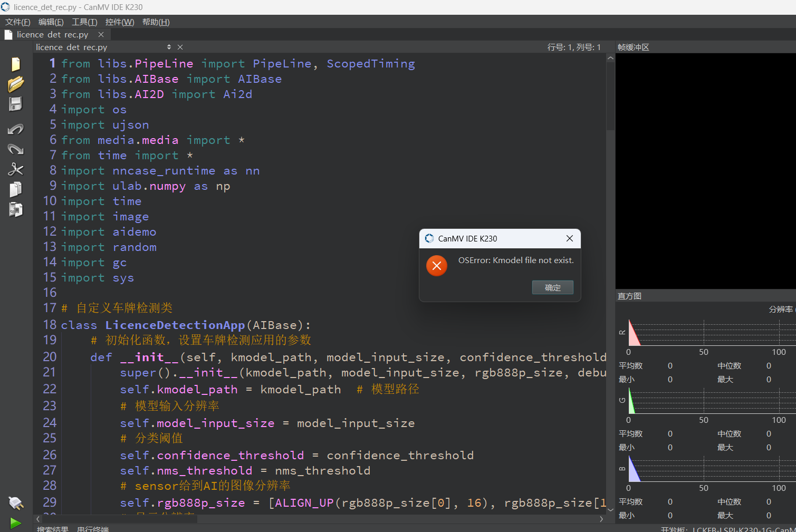Click the file icon on licence tab
Screen dimensions: 796x532
click(8, 35)
